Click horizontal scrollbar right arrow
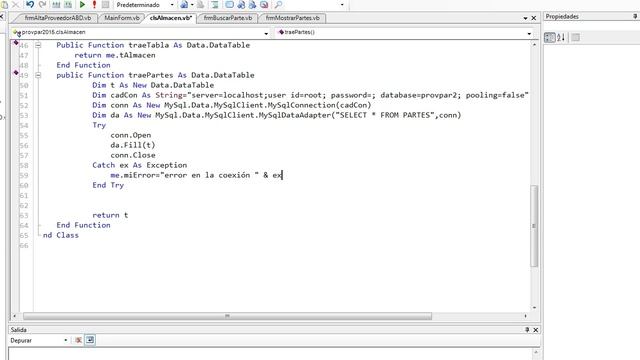Image resolution: width=640 pixels, height=360 pixels. 525,316
